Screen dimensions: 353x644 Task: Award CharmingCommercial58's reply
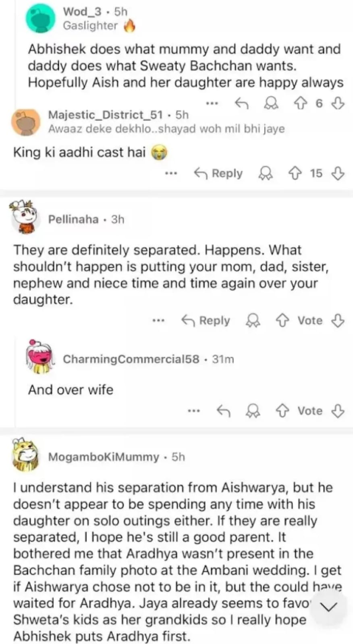(x=253, y=411)
